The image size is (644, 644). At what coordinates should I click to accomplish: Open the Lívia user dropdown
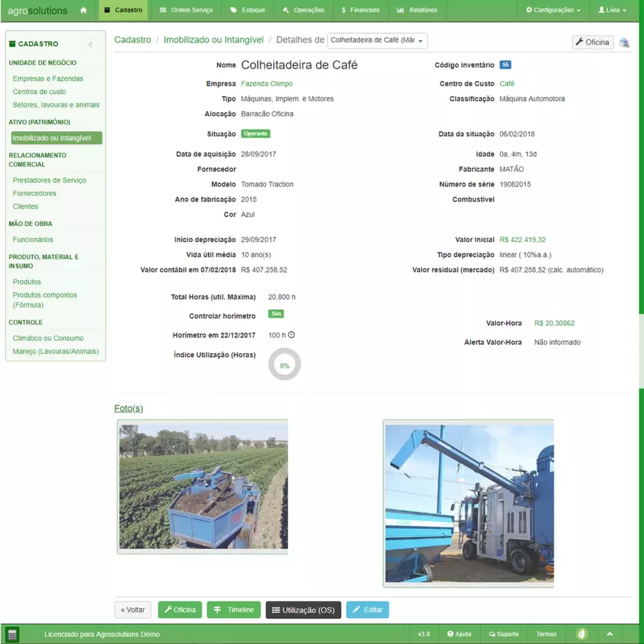tap(612, 10)
